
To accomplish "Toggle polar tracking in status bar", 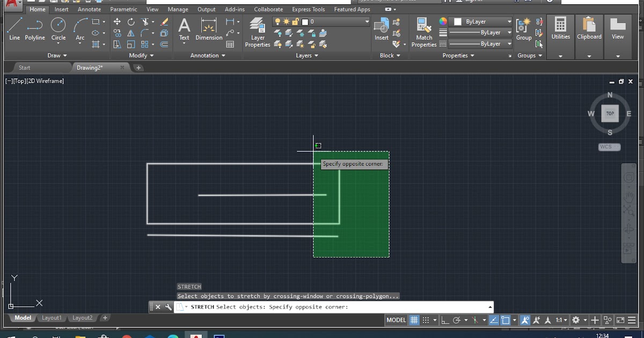I will click(x=457, y=320).
